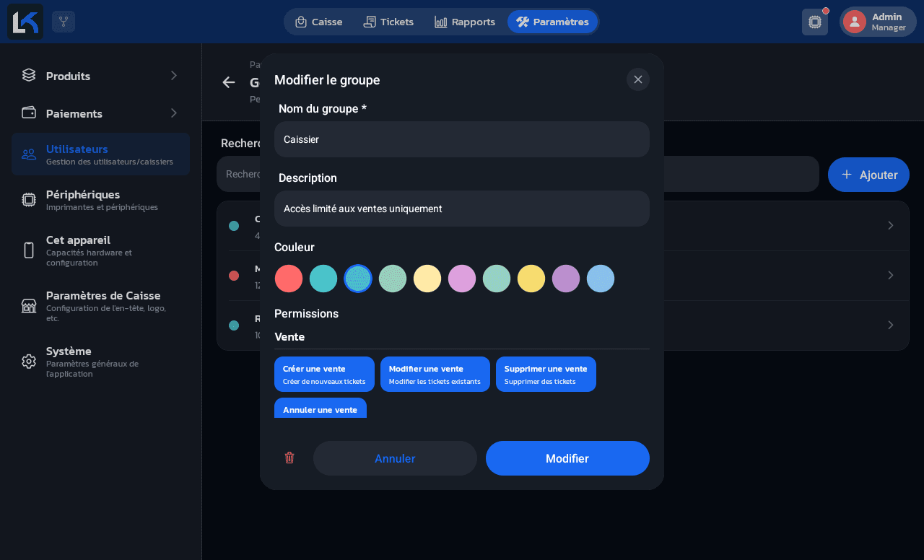Open the second group row's chevron
Screen dimensions: 924x560
tap(891, 275)
